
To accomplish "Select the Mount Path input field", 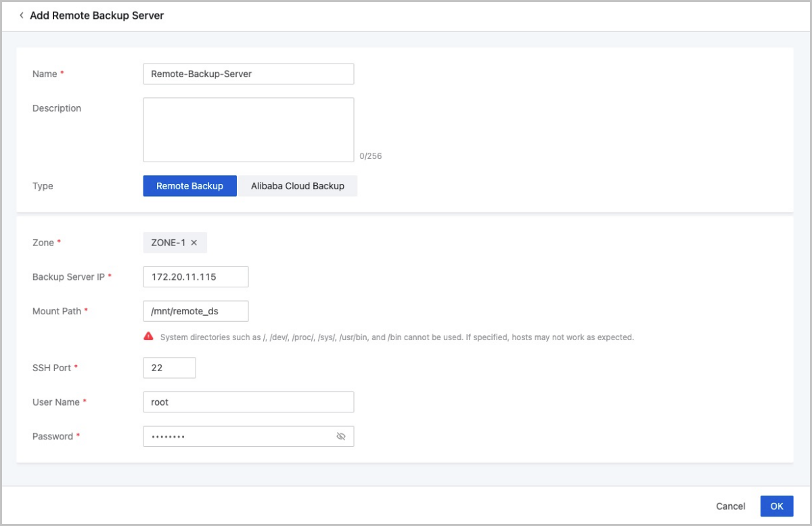I will (196, 311).
